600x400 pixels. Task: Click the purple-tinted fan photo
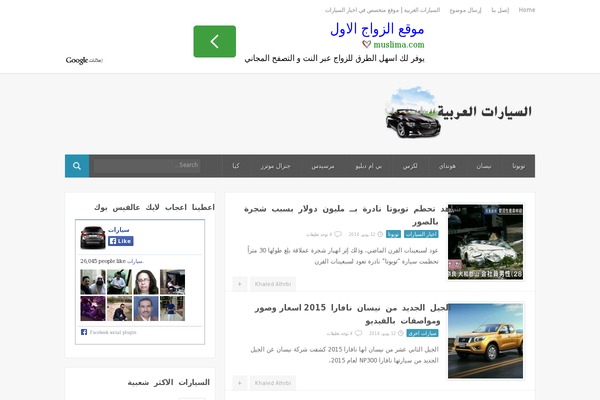(x=93, y=309)
